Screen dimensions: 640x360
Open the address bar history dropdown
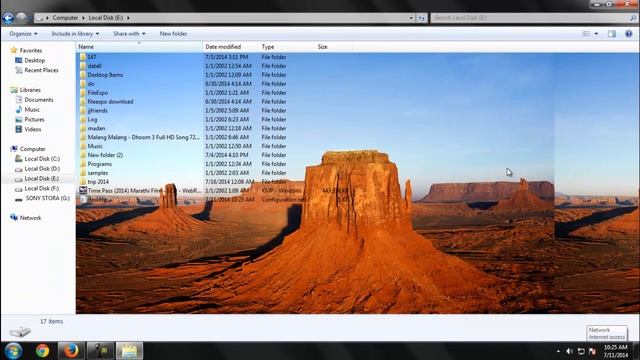pyautogui.click(x=411, y=18)
